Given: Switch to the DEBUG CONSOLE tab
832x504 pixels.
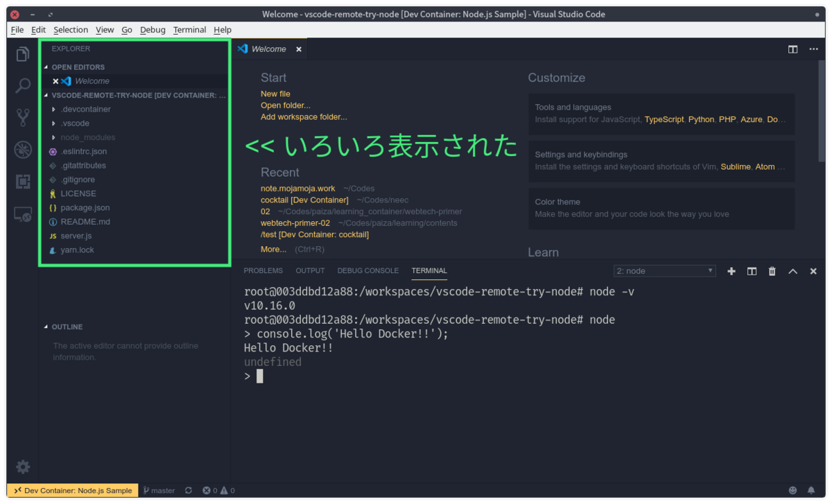Looking at the screenshot, I should 367,270.
